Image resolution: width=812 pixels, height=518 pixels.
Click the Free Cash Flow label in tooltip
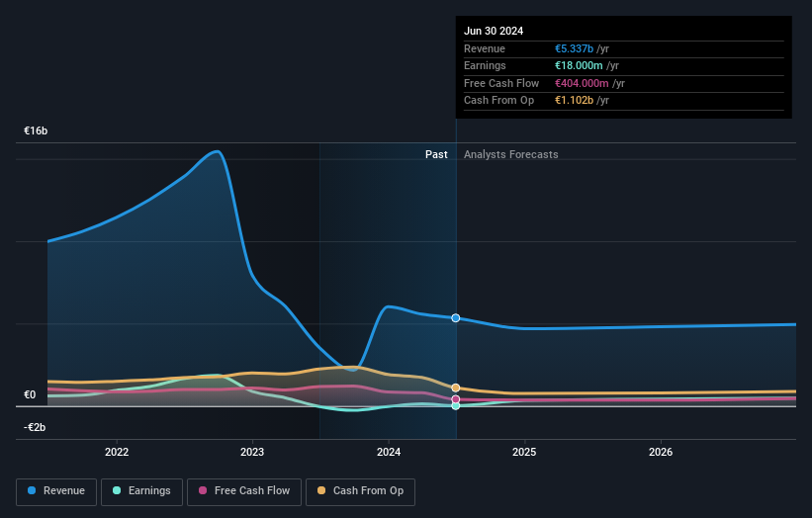[501, 83]
